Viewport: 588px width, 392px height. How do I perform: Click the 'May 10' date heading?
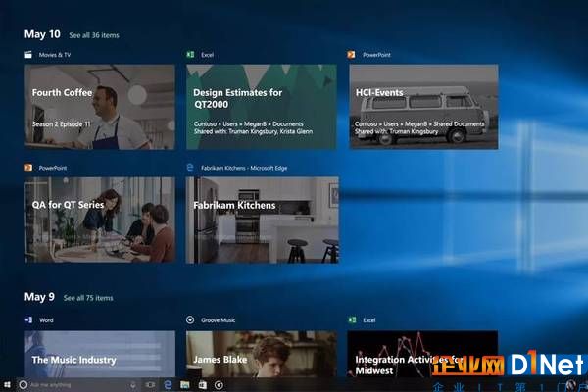[x=42, y=34]
